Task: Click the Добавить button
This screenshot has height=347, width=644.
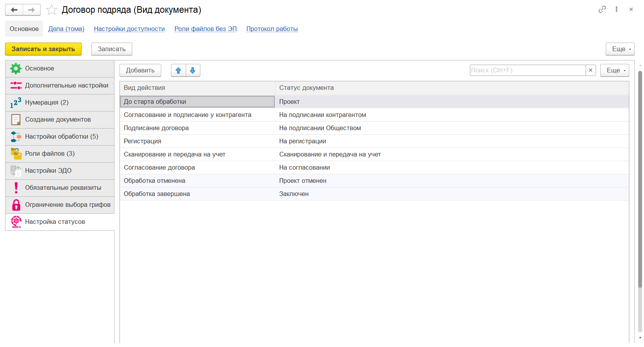Action: click(x=140, y=70)
